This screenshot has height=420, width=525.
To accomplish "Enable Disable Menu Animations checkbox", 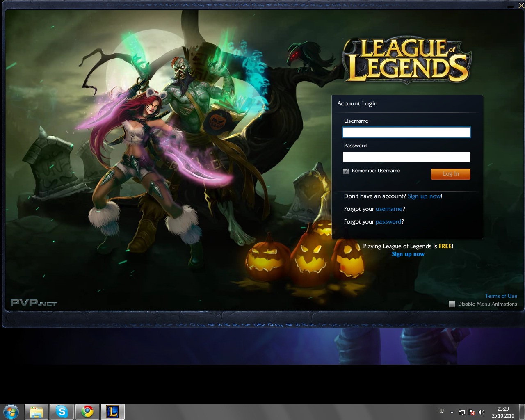I will [x=452, y=304].
